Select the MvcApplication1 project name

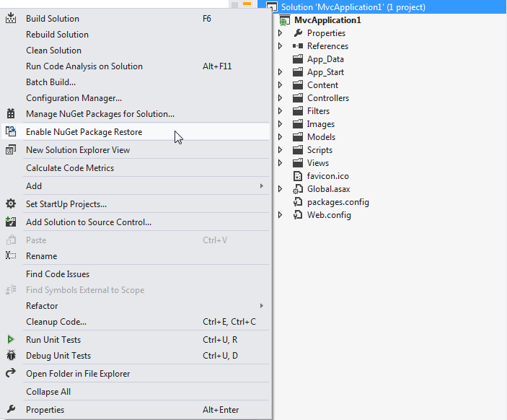327,20
